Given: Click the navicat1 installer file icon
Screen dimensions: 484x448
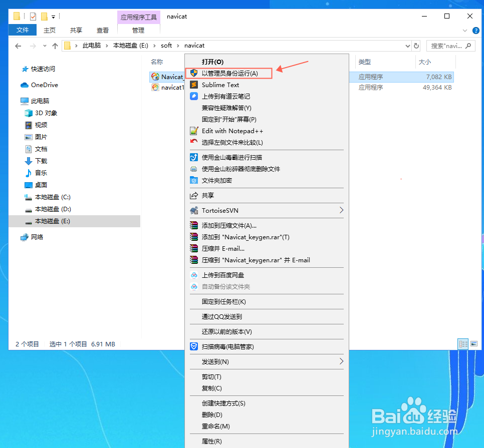Looking at the screenshot, I should (x=155, y=87).
